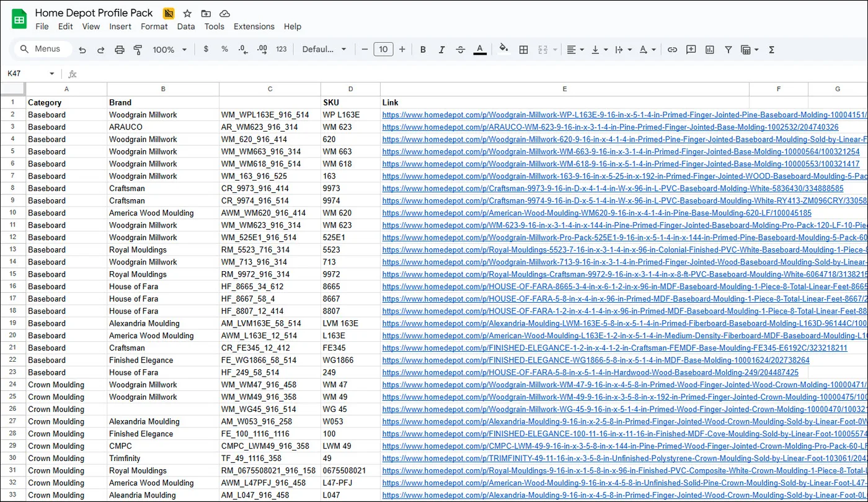Toggle italic formatting
This screenshot has width=868, height=502.
tap(441, 49)
